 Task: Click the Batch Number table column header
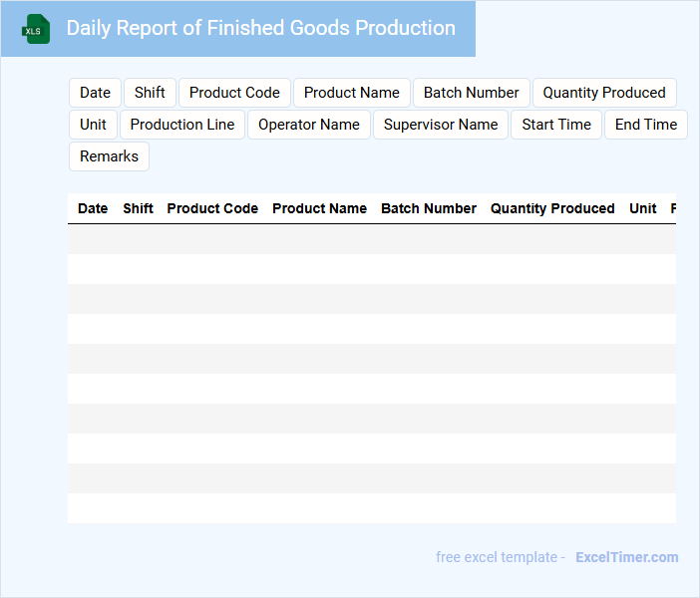pos(429,208)
